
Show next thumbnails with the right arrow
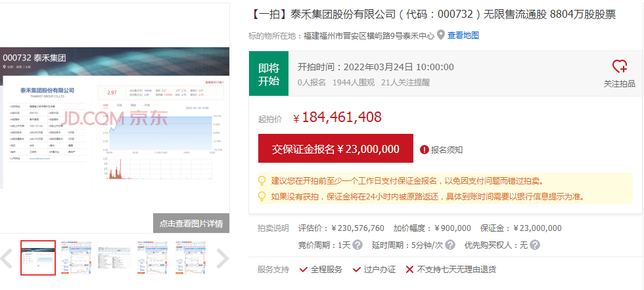222,259
